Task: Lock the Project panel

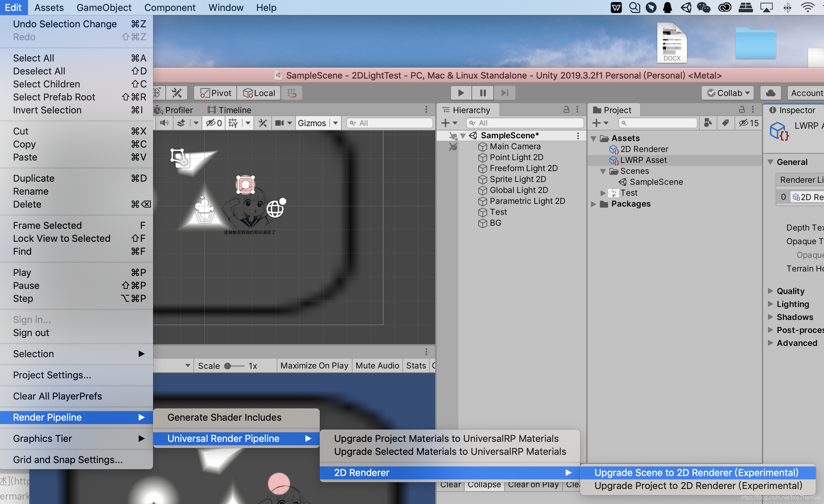Action: click(742, 109)
